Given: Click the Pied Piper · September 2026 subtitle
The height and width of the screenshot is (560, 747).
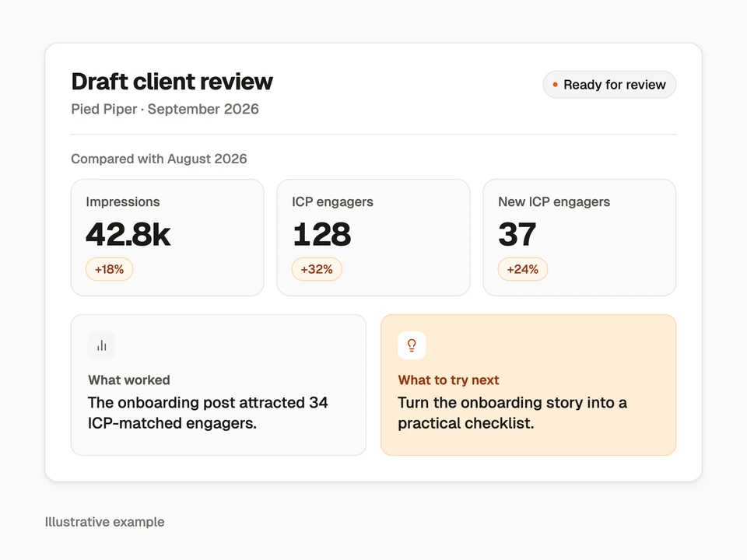Looking at the screenshot, I should [x=165, y=109].
